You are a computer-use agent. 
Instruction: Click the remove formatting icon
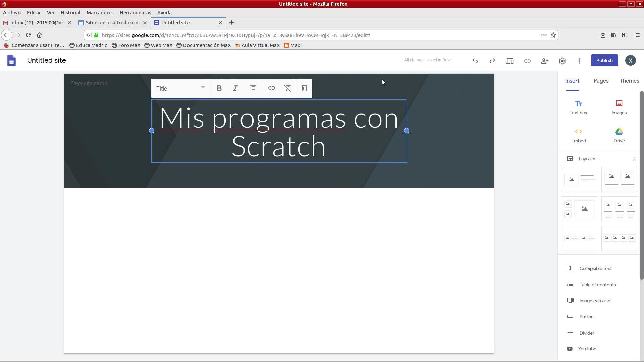coord(288,88)
